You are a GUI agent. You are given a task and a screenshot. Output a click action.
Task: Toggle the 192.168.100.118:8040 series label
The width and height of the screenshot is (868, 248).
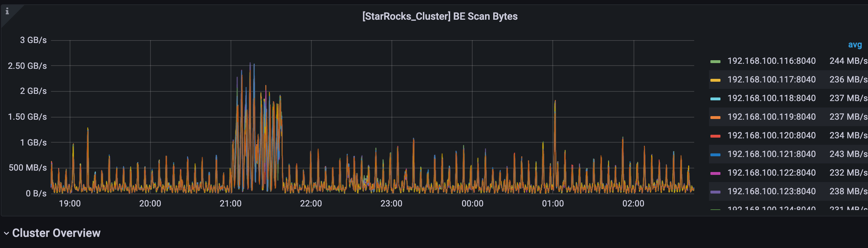tap(771, 98)
